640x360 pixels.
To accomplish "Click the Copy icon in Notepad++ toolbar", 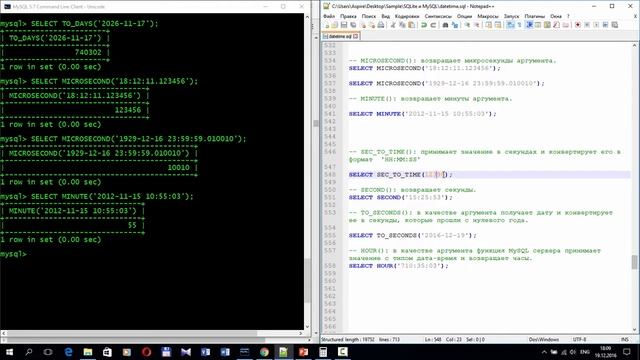I will click(402, 25).
